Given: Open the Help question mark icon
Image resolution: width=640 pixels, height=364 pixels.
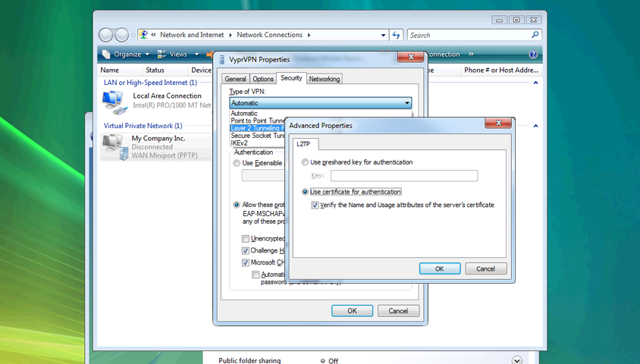Looking at the screenshot, I should 533,55.
